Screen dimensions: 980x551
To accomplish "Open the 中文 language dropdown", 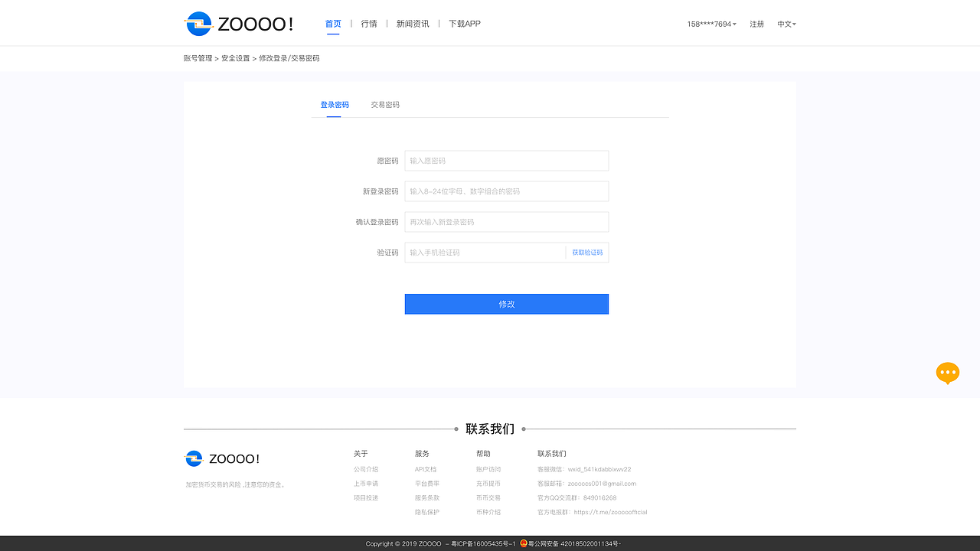I will [786, 24].
